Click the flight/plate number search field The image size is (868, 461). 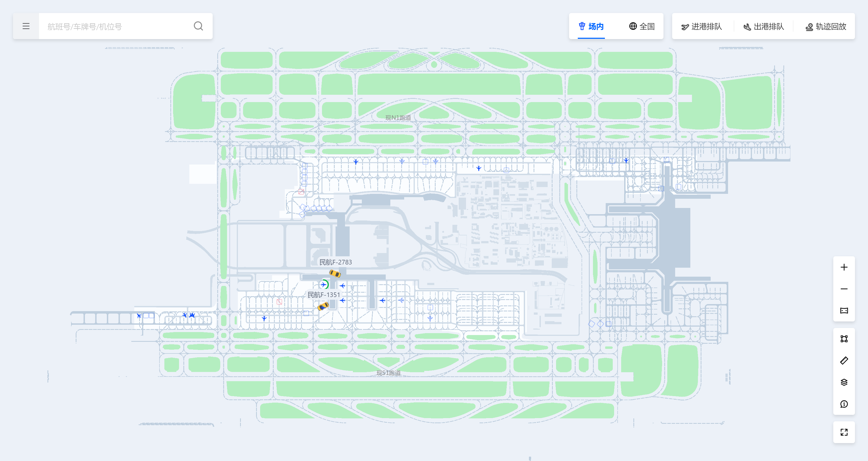click(x=114, y=26)
